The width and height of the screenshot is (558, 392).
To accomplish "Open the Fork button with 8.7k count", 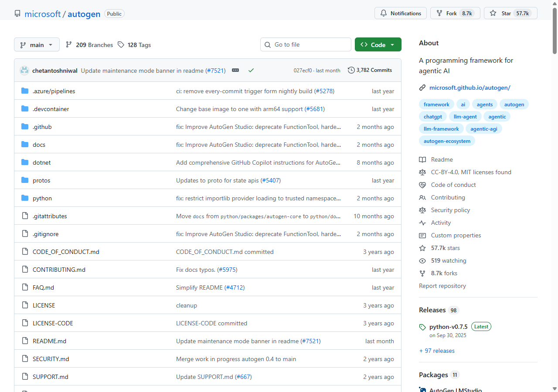I will [455, 13].
